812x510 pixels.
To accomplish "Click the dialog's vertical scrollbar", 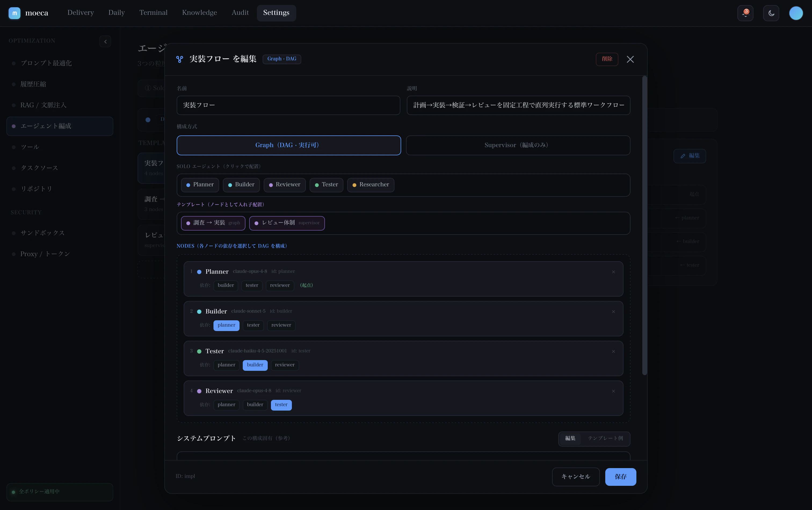I will [x=644, y=225].
